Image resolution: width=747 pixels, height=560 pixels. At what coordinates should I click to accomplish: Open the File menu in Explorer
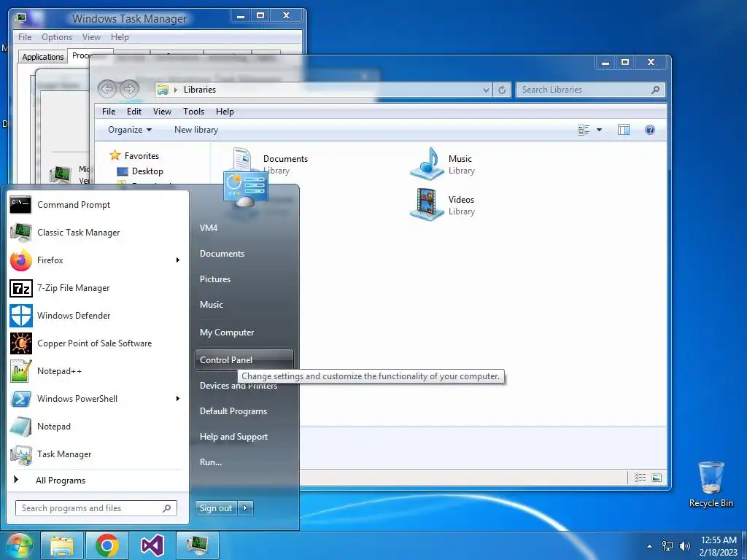pos(109,112)
